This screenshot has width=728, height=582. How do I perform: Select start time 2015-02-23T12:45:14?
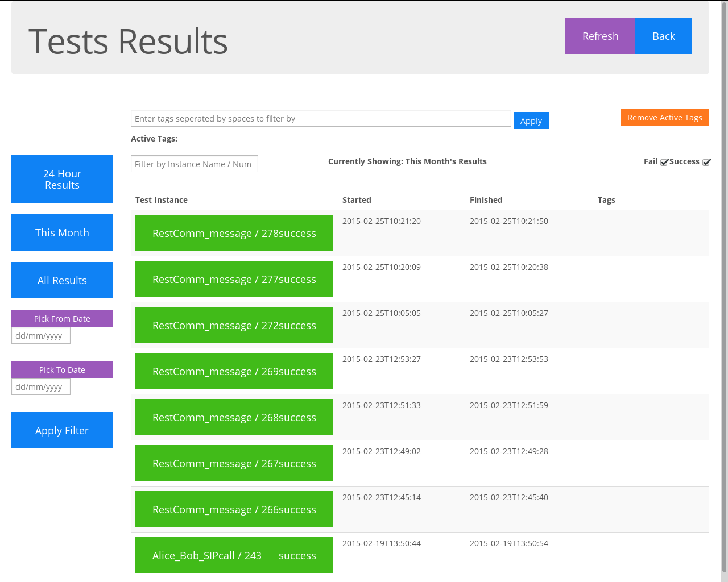tap(382, 497)
